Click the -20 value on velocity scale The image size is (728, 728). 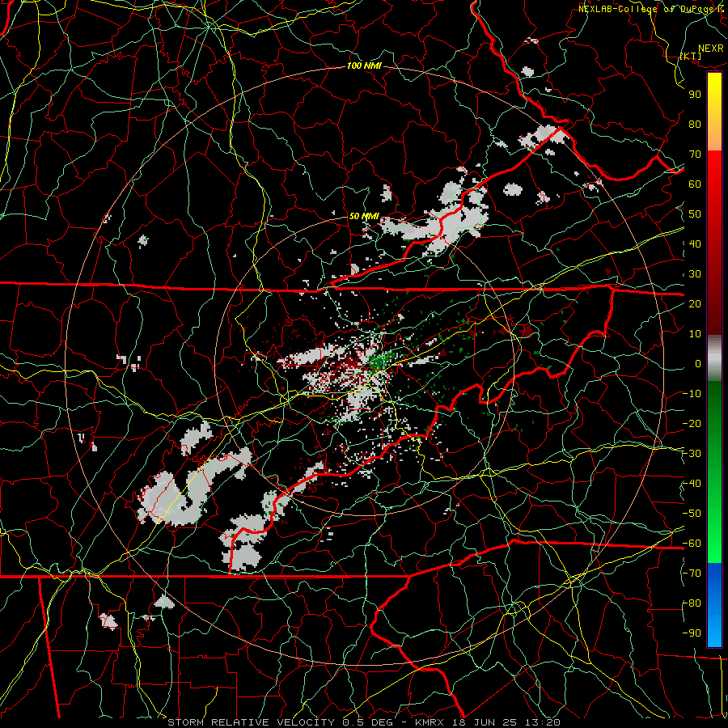[692, 423]
